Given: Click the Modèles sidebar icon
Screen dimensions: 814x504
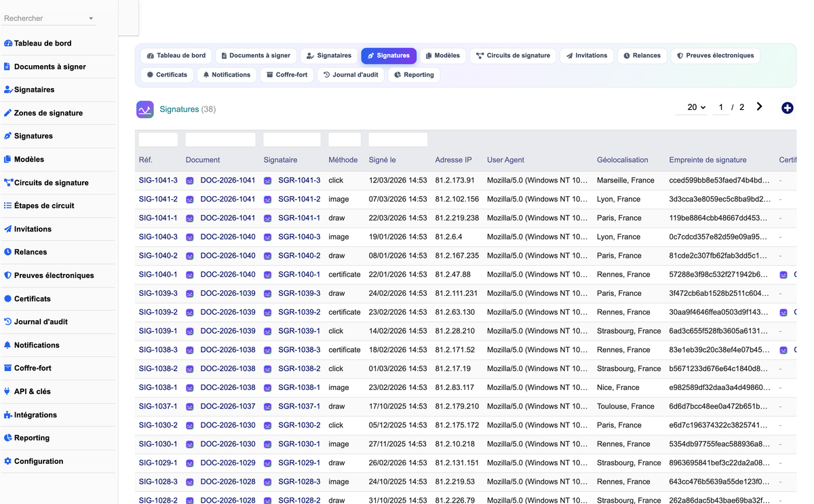Looking at the screenshot, I should click(8, 159).
